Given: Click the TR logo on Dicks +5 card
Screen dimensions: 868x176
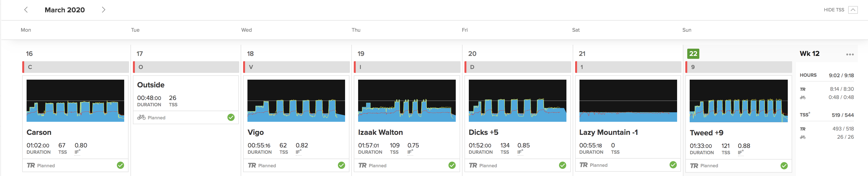Looking at the screenshot, I should 473,166.
